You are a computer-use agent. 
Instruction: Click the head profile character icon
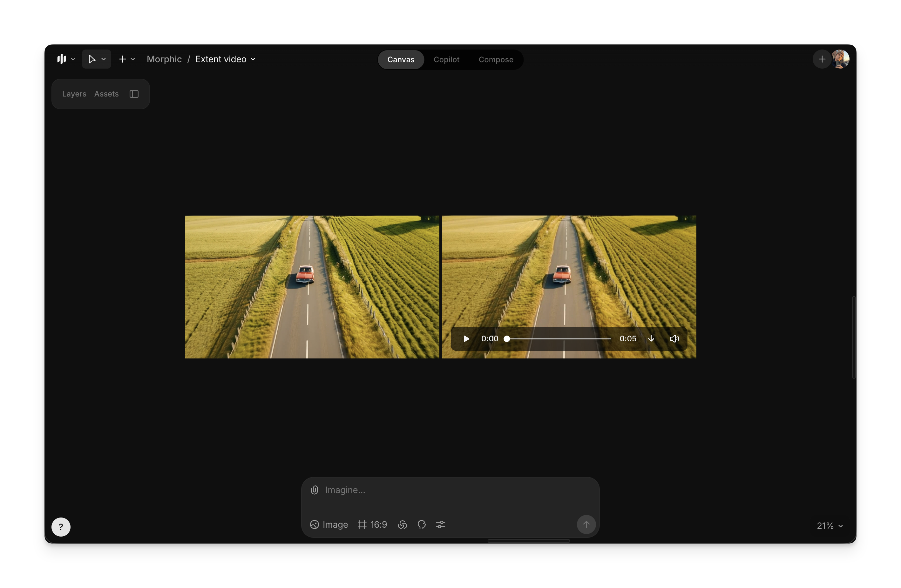(422, 525)
